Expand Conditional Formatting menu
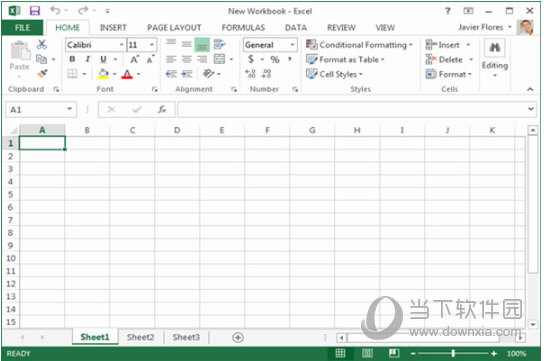 (x=359, y=45)
